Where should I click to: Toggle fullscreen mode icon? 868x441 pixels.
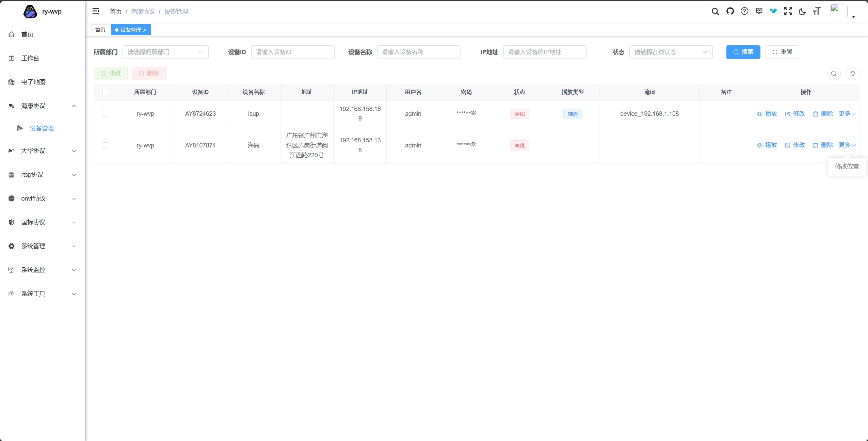(788, 11)
